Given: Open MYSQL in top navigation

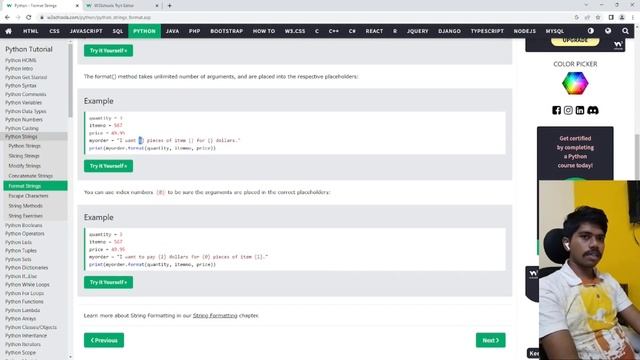Looking at the screenshot, I should [555, 31].
